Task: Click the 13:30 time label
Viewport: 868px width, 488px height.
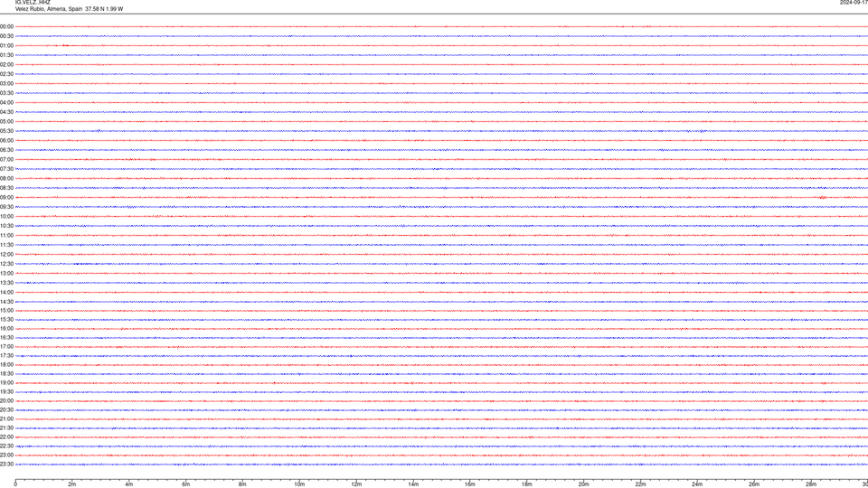Action: 6,283
